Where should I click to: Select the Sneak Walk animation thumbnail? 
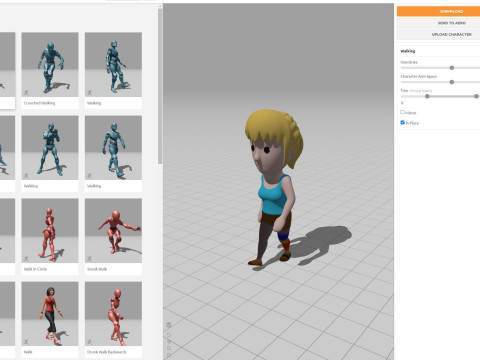click(113, 231)
